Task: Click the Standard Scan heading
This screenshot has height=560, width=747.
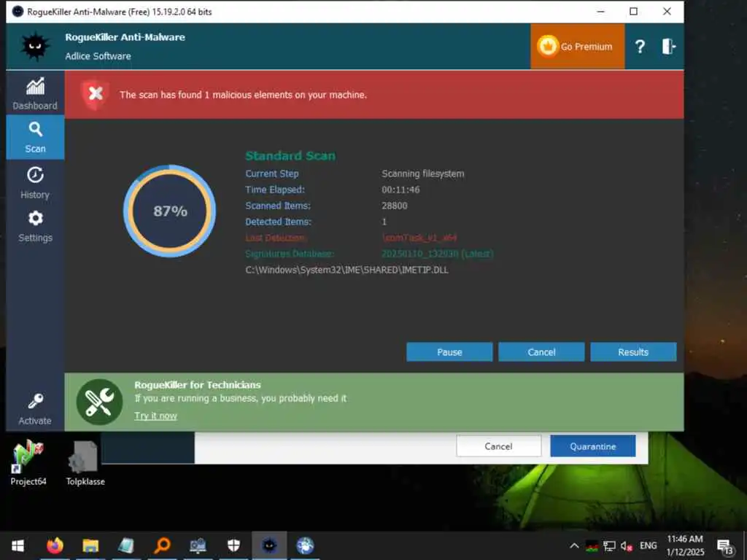Action: [x=290, y=156]
